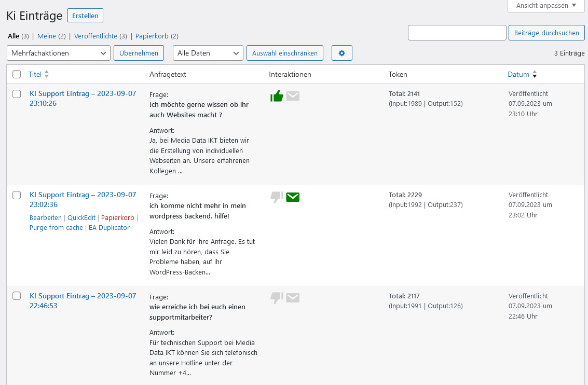The width and height of the screenshot is (588, 385).
Task: Click text 'Total: 2229'
Action: coord(405,195)
